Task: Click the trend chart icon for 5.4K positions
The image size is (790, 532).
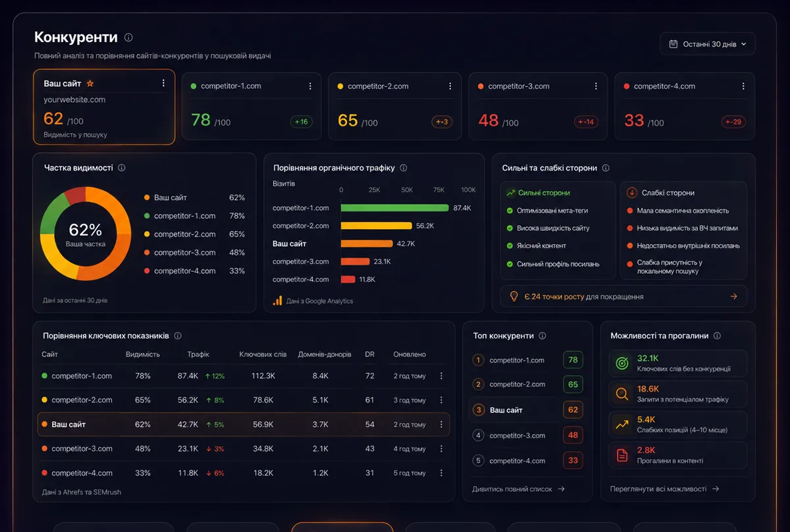Action: 621,425
